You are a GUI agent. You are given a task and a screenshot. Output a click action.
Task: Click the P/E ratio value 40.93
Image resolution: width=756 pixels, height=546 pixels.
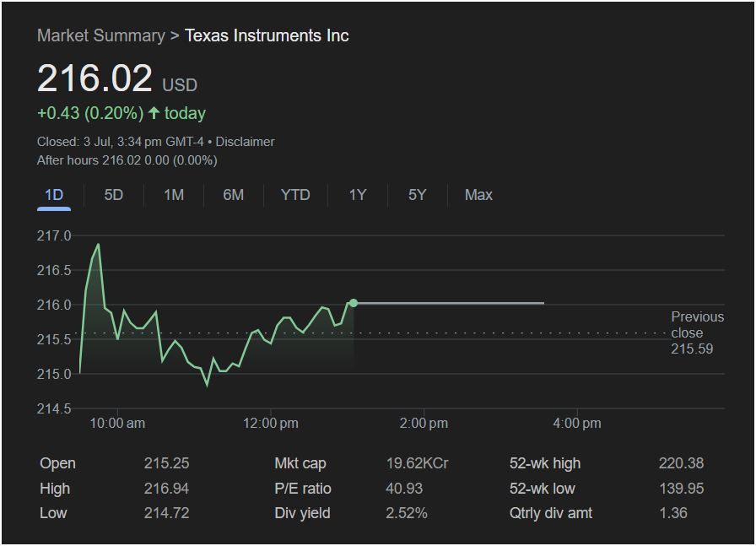pos(404,489)
